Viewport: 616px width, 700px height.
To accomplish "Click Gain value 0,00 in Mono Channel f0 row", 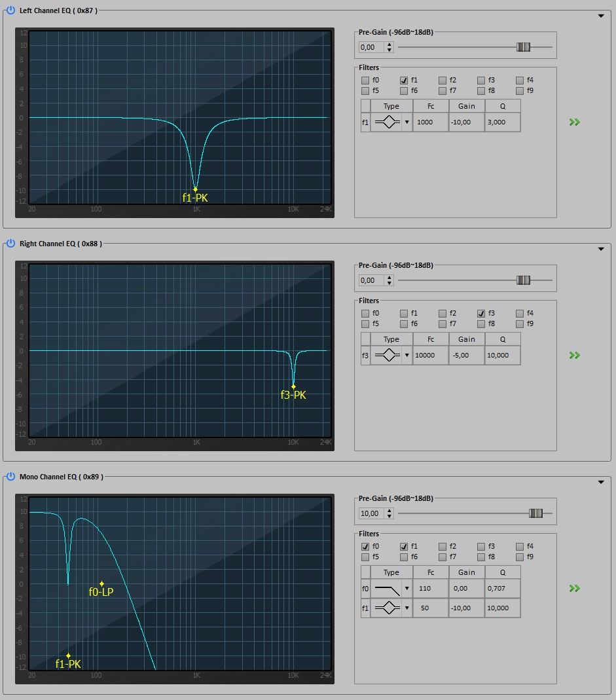I will pyautogui.click(x=467, y=589).
